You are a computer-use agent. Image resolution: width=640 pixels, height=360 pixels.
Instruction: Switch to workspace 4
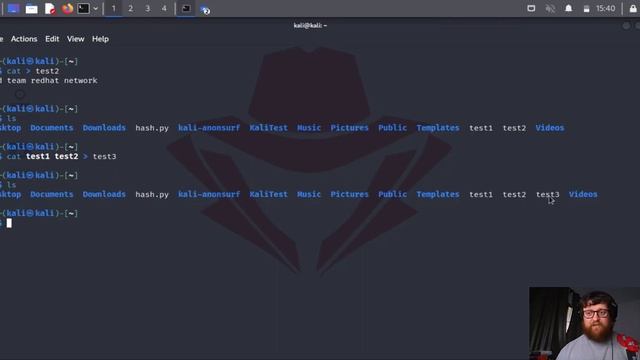tap(164, 9)
